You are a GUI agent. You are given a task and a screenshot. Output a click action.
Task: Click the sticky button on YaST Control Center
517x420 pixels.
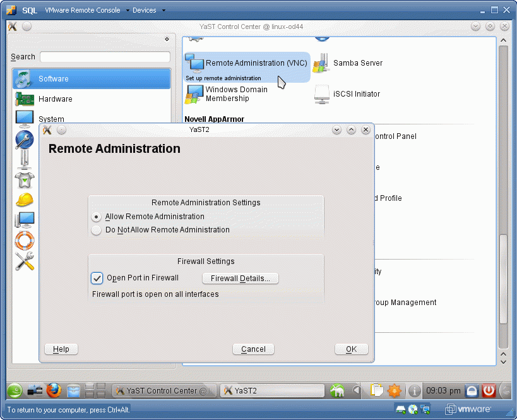click(27, 27)
